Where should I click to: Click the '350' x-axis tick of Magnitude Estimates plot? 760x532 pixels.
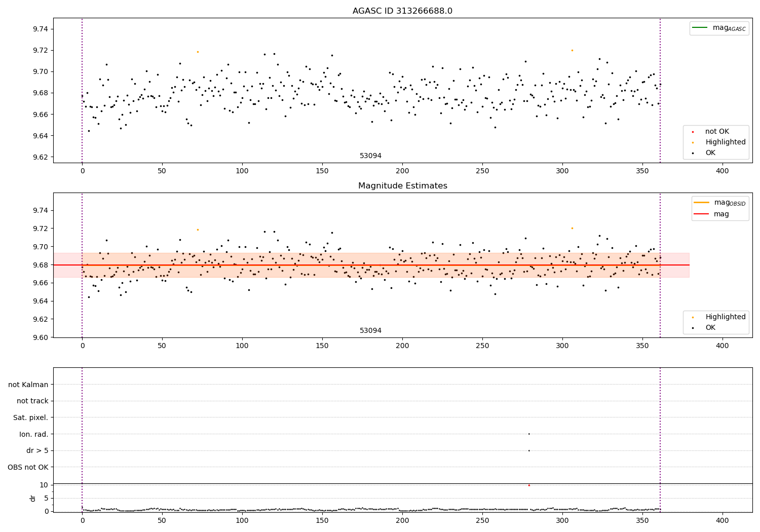[642, 346]
